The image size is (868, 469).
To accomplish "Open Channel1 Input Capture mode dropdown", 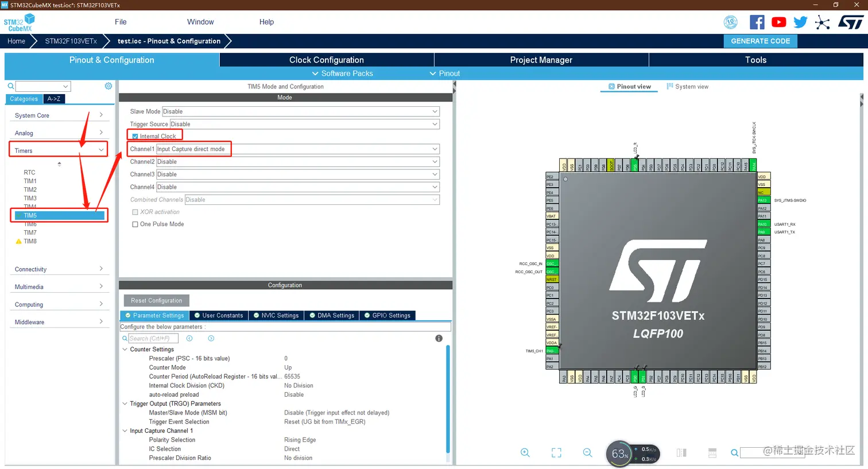I will click(298, 149).
